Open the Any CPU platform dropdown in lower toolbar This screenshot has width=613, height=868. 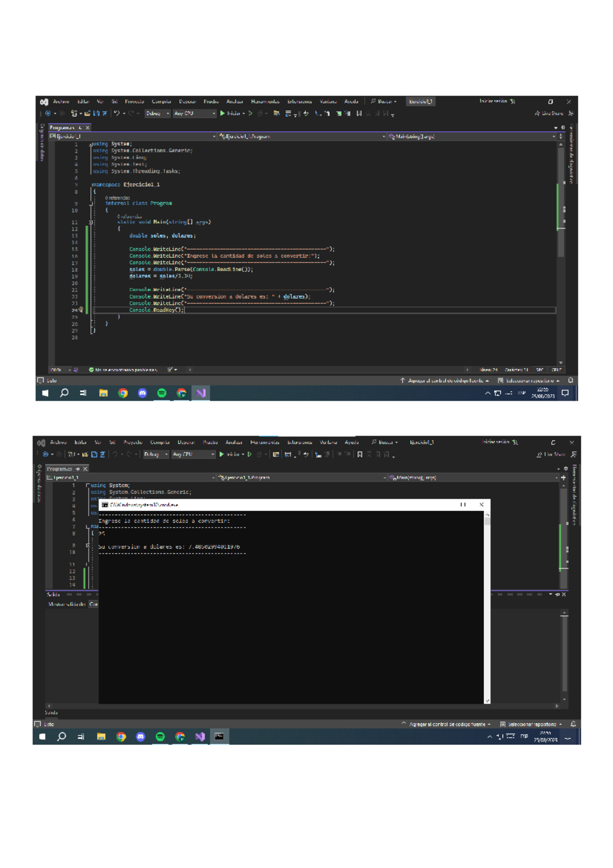[193, 454]
